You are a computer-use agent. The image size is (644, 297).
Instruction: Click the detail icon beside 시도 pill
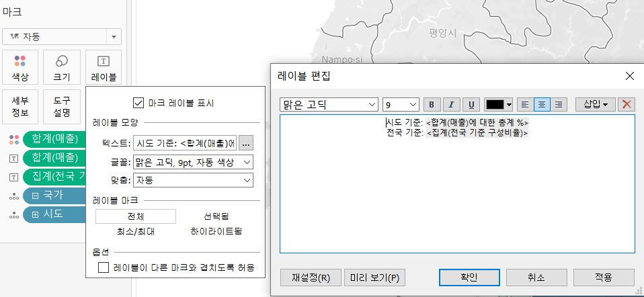point(14,214)
